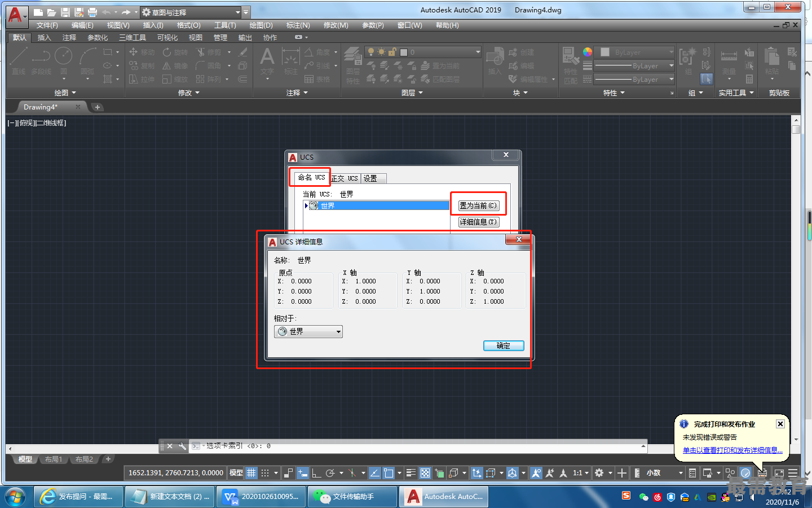Open the 格式(O) menu
This screenshot has width=812, height=508.
pyautogui.click(x=188, y=25)
